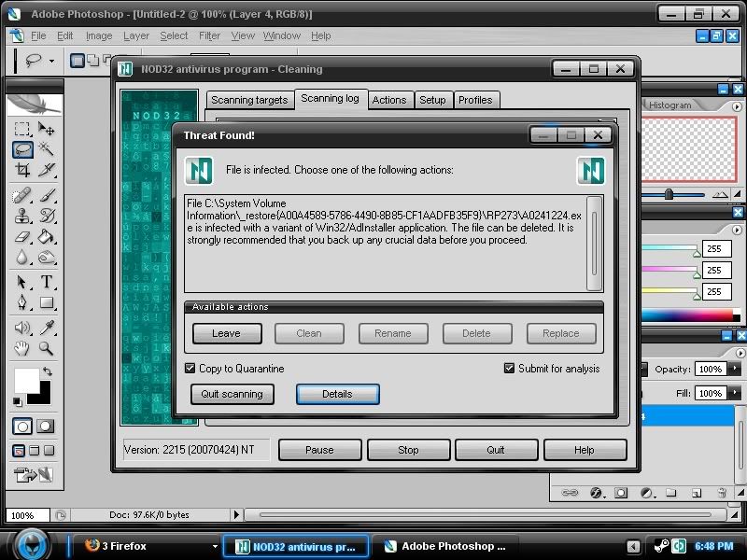747x560 pixels.
Task: Open the Windows Start orb
Action: tap(32, 545)
